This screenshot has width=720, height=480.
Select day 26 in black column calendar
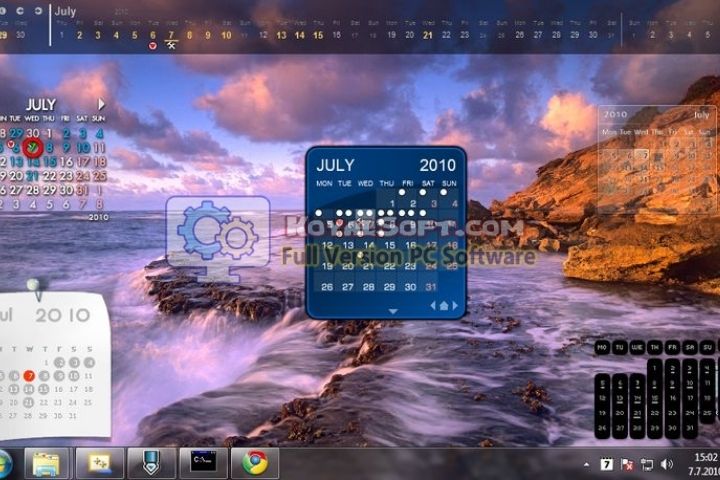(602, 428)
